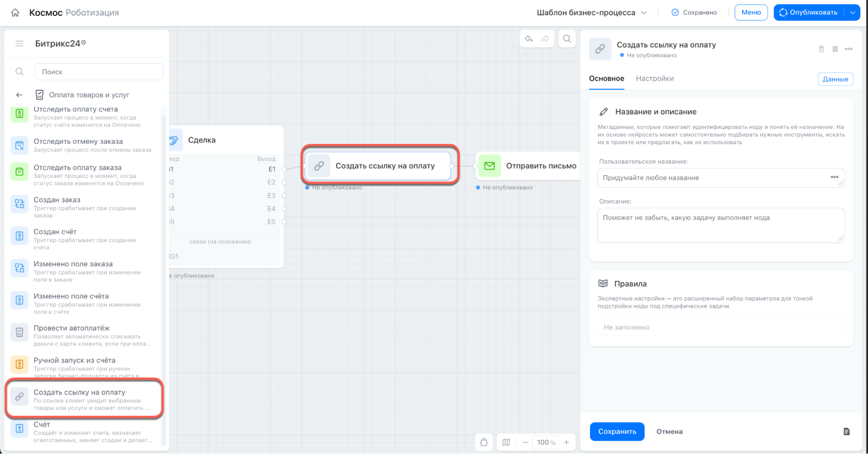868x454 pixels.
Task: Go to the home icon
Action: click(x=15, y=13)
